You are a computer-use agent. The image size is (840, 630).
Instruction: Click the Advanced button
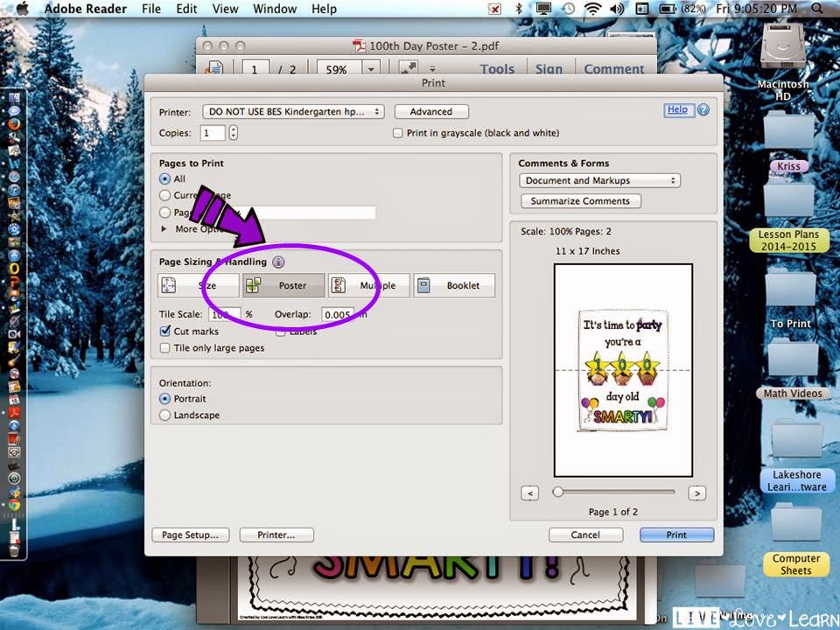pos(431,111)
